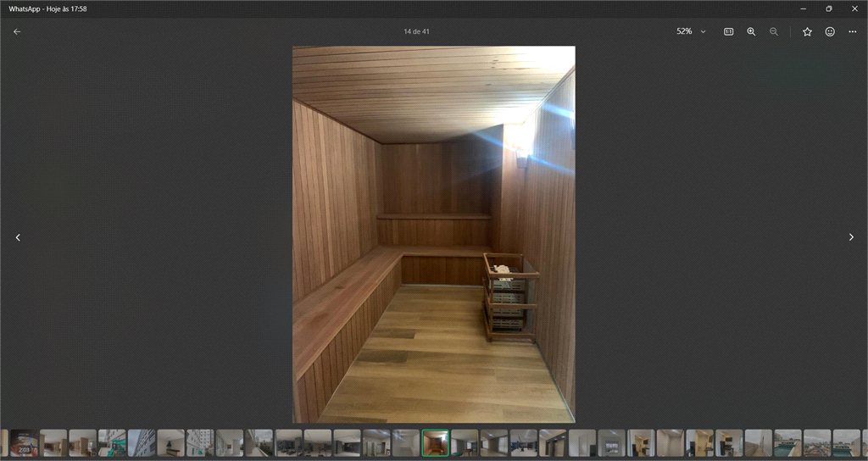Open the 52% zoom level dropdown
Viewport: 868px width, 461px height.
pos(691,31)
